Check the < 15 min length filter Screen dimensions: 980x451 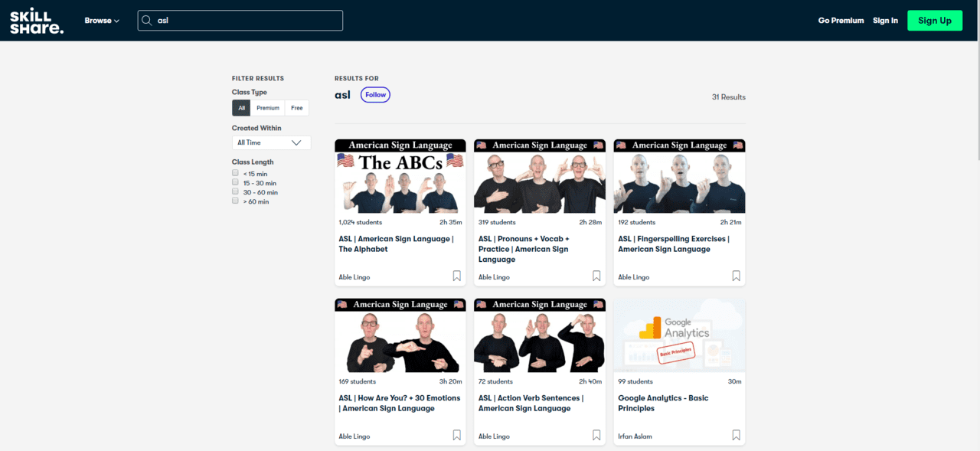(236, 173)
